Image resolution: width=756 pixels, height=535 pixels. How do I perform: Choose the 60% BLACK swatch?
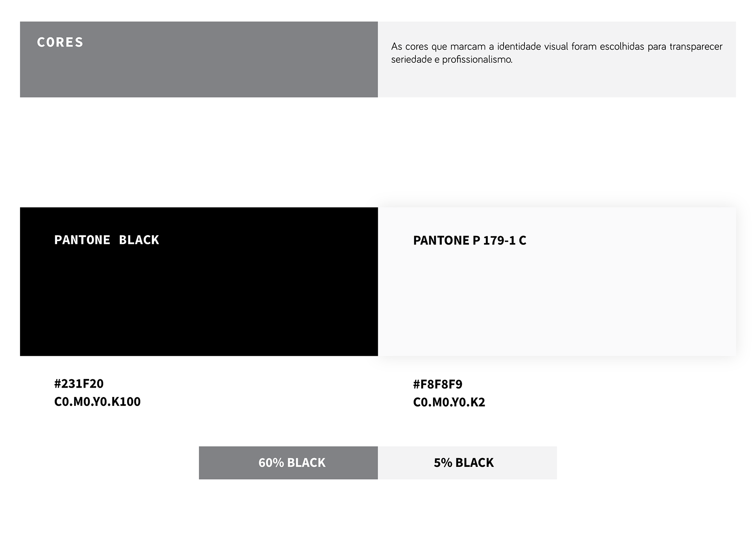pyautogui.click(x=288, y=463)
